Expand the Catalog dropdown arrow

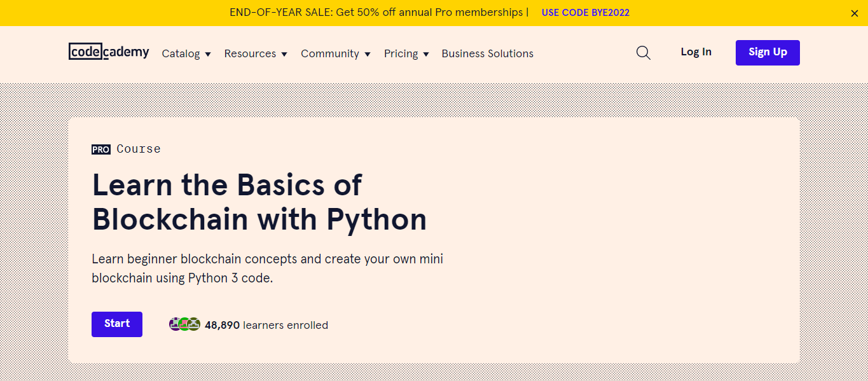tap(208, 54)
